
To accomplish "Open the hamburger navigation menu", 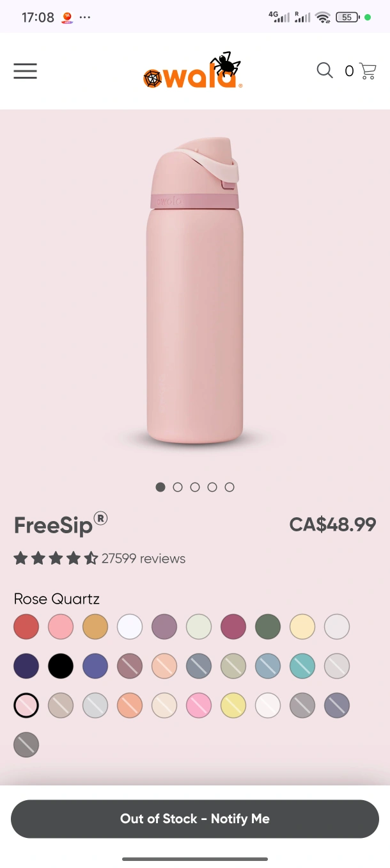I will coord(26,71).
